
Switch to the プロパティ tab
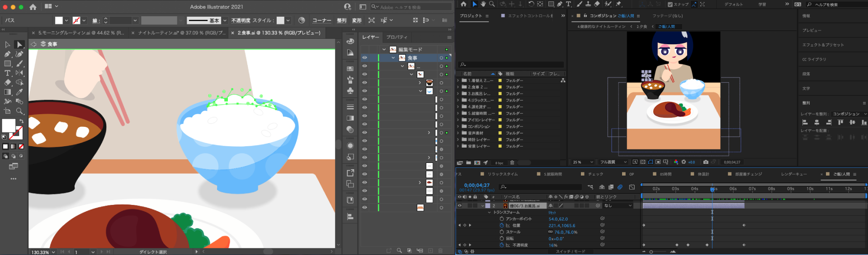click(396, 37)
